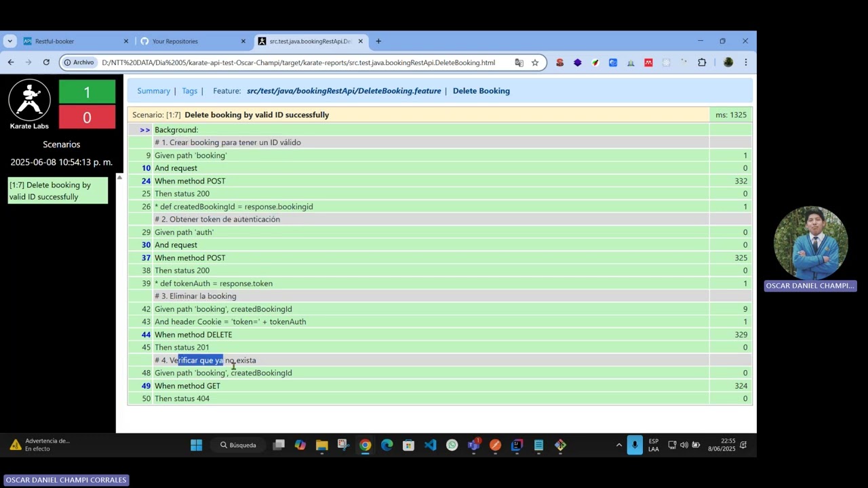Image resolution: width=868 pixels, height=488 pixels.
Task: Switch to the Restful-booker tab
Action: (x=75, y=41)
